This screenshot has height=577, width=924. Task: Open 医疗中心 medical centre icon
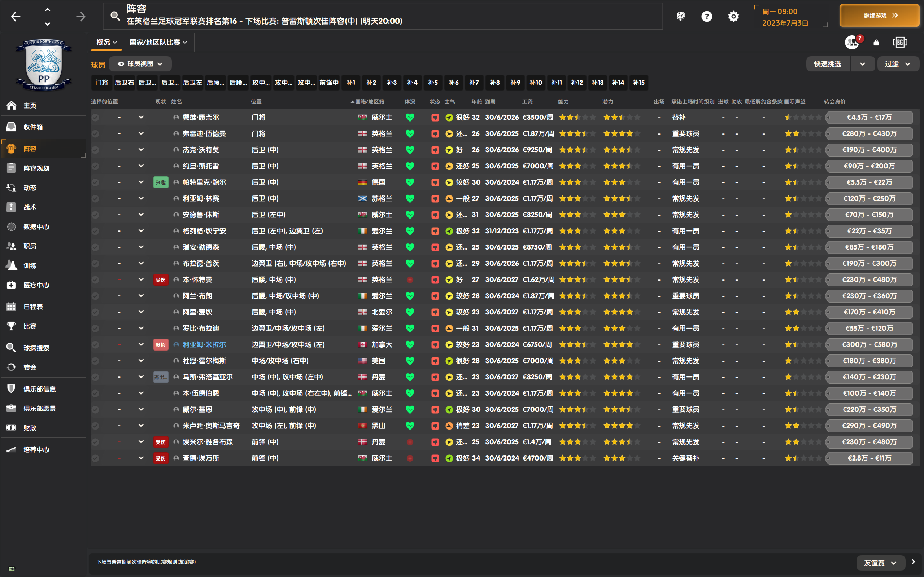[x=12, y=285]
